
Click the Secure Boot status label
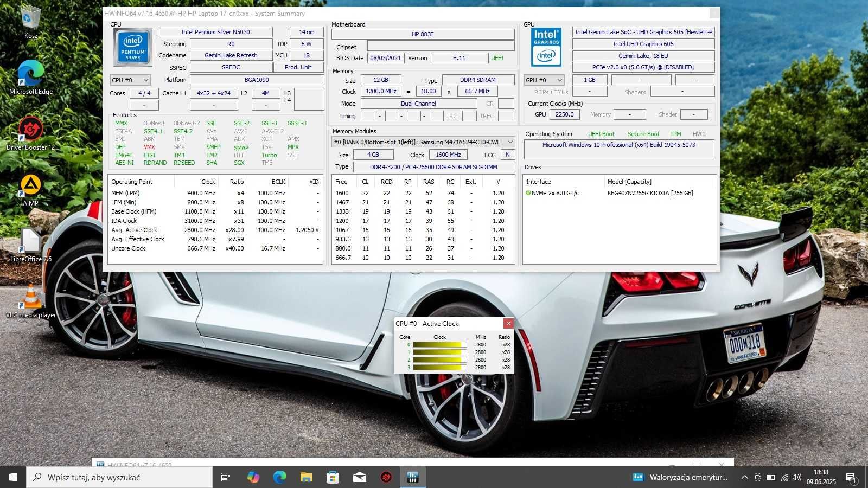[x=643, y=134]
